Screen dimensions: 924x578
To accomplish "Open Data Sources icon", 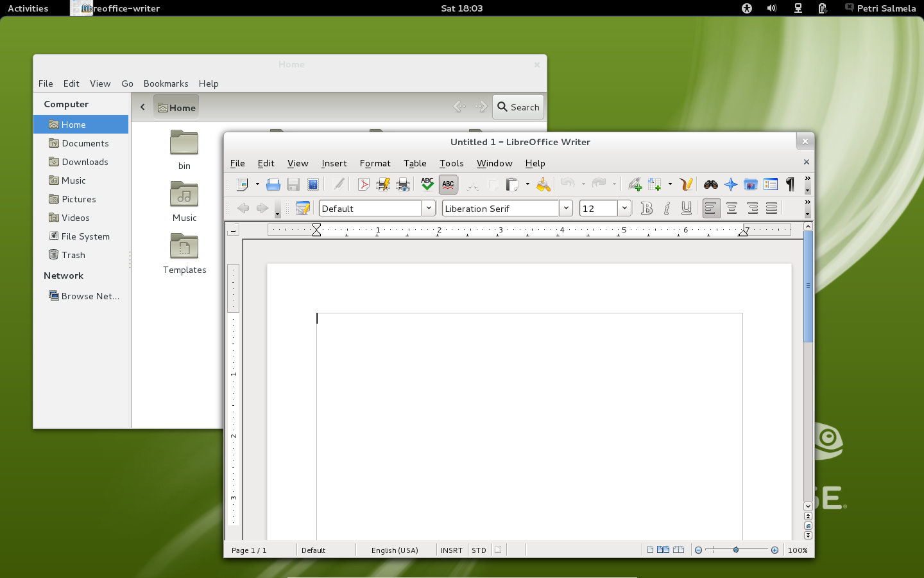I will (771, 185).
